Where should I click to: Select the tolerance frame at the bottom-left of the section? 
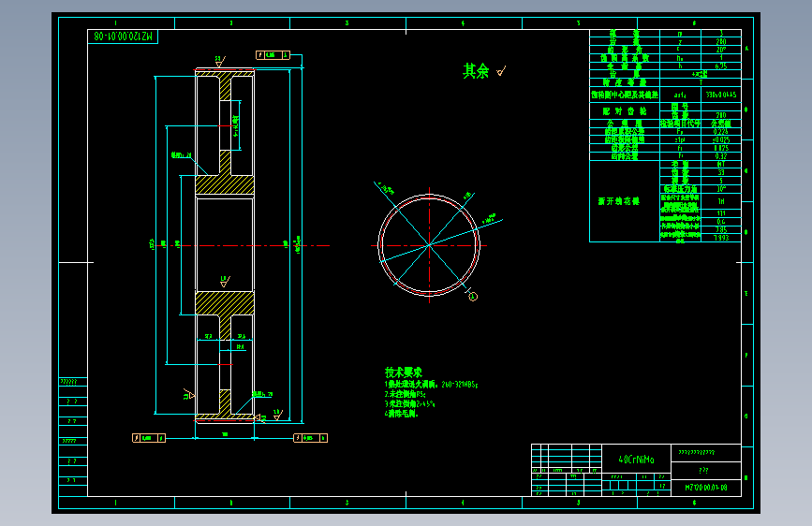click(149, 438)
